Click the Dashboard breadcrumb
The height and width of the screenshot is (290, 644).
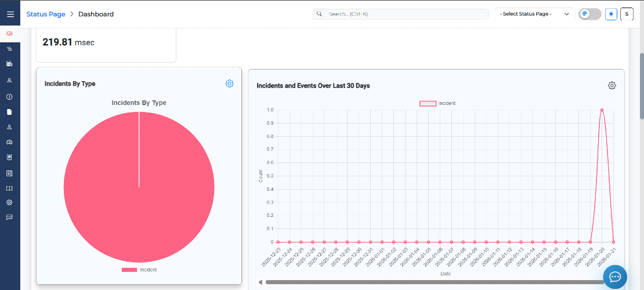[x=96, y=14]
